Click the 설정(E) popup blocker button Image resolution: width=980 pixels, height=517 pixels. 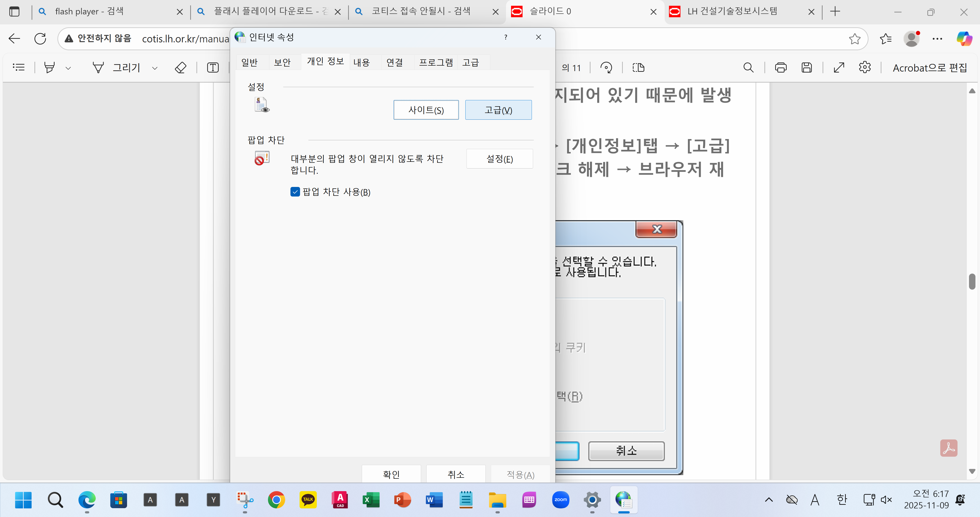500,159
